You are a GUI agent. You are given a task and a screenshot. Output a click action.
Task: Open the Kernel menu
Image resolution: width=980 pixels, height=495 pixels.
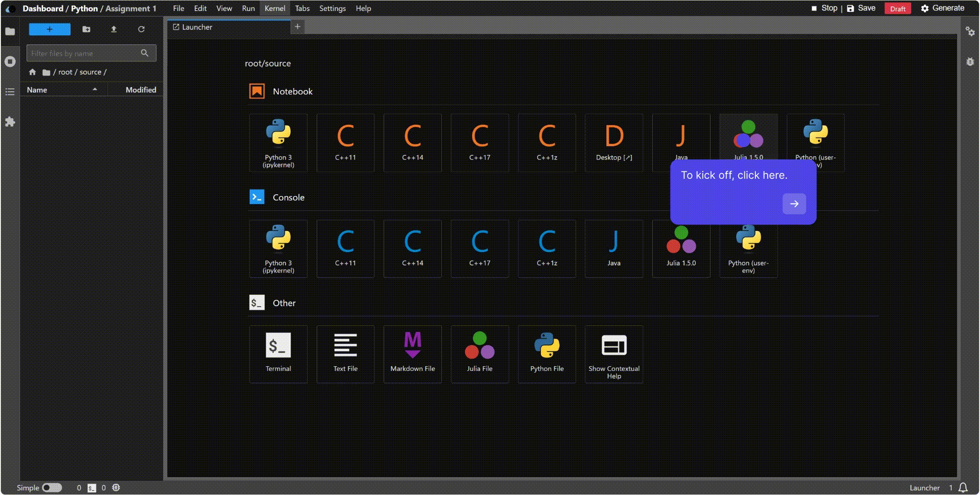click(x=275, y=8)
